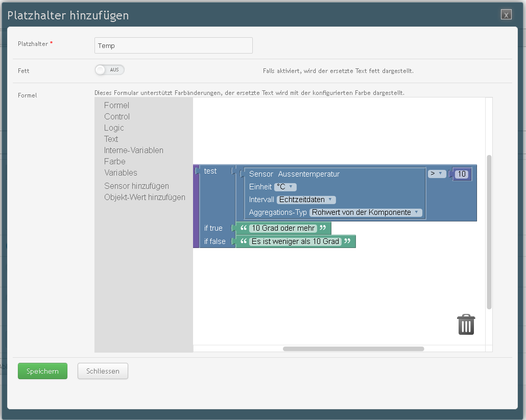Click the text block 'Es ist weniger als 10 Grad'
This screenshot has height=420, width=526.
pyautogui.click(x=295, y=241)
